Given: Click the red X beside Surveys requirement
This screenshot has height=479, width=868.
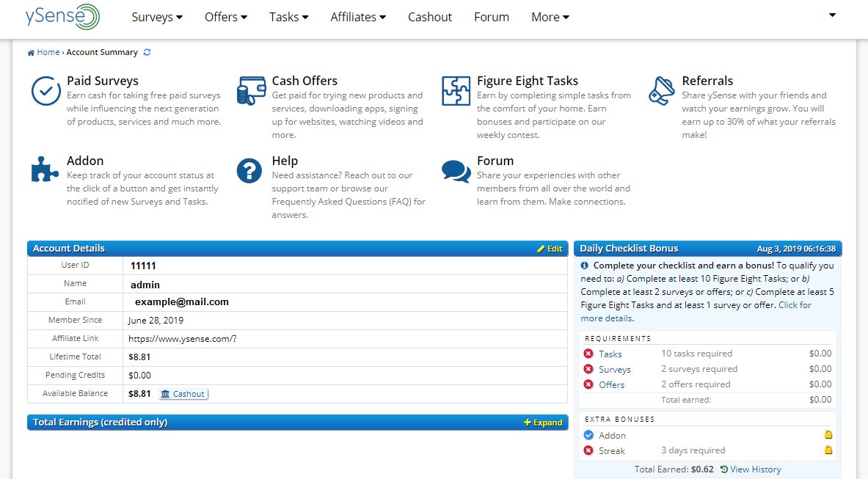Looking at the screenshot, I should click(588, 369).
